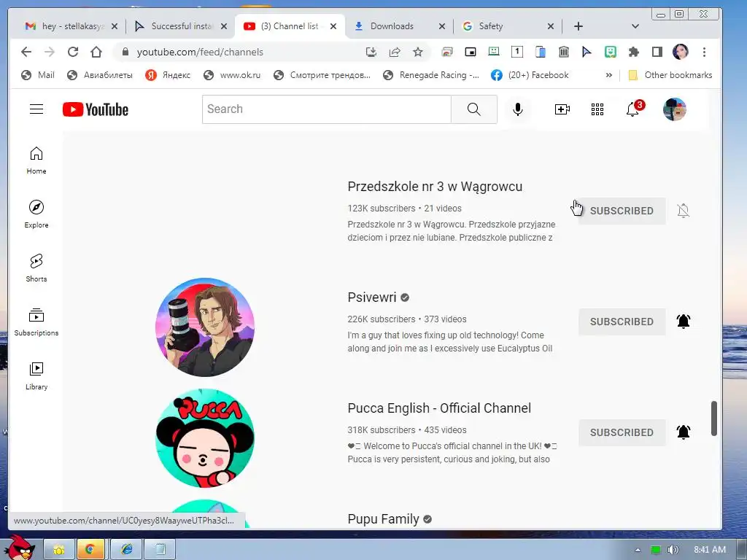
Task: Open Pucca English - Official Channel title
Action: click(x=439, y=408)
